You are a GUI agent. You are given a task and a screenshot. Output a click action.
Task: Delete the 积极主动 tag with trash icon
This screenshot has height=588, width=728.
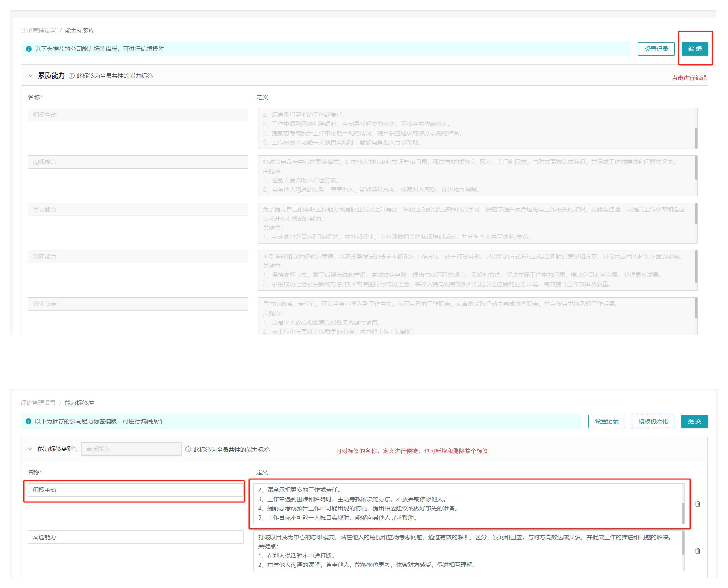point(697,504)
